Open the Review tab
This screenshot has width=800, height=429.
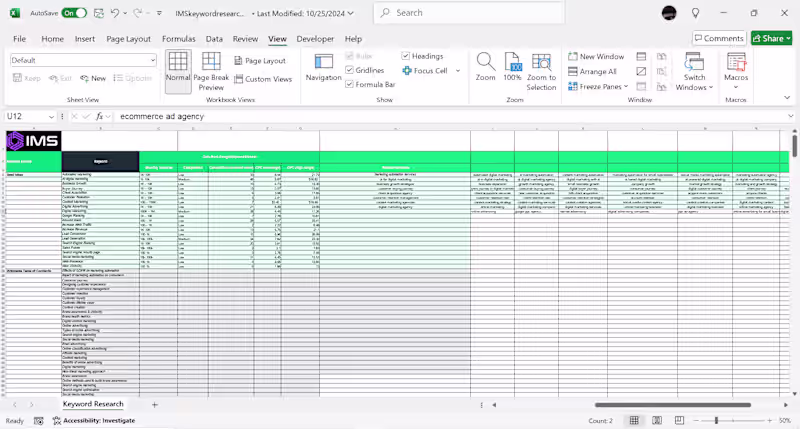[x=245, y=39]
